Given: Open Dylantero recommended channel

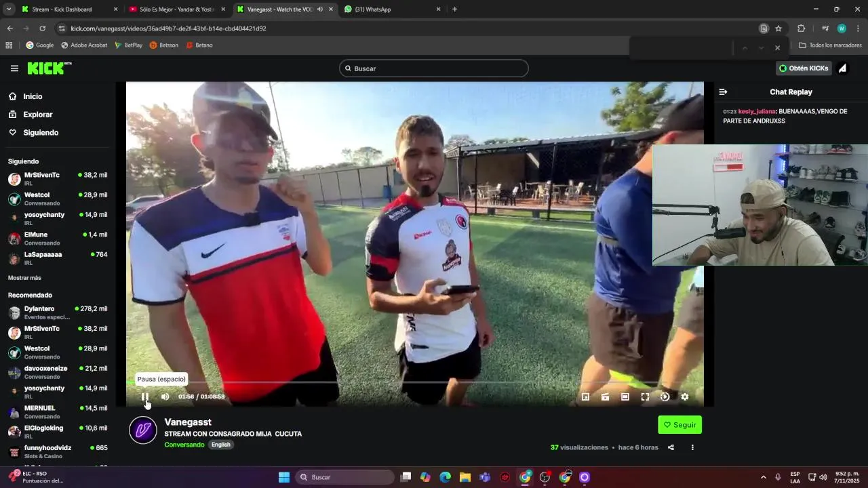Looking at the screenshot, I should tap(58, 312).
